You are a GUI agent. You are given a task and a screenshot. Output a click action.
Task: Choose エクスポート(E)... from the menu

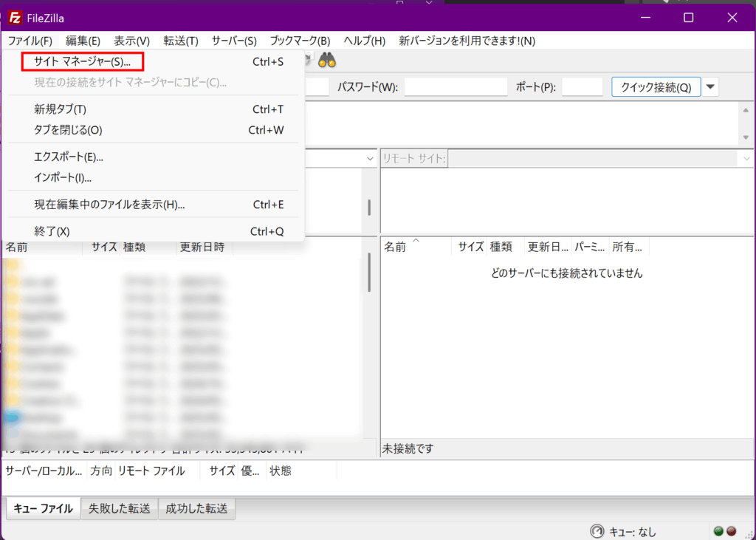[152, 157]
